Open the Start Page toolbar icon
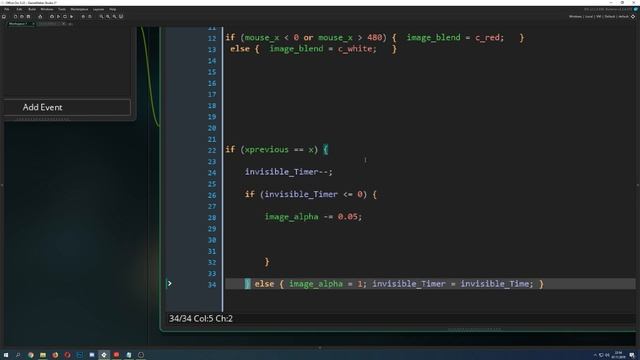Screen dimensions: 640x360 (x=4, y=16)
